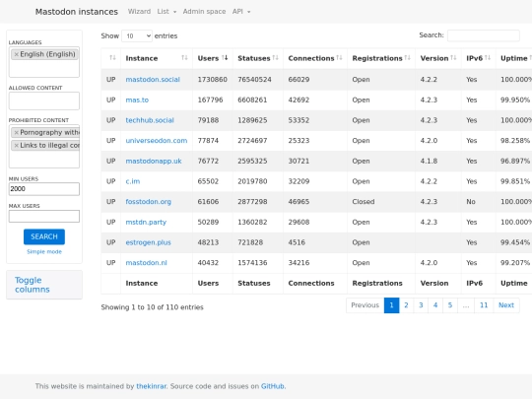Open the Show entries count dropdown

tap(137, 36)
